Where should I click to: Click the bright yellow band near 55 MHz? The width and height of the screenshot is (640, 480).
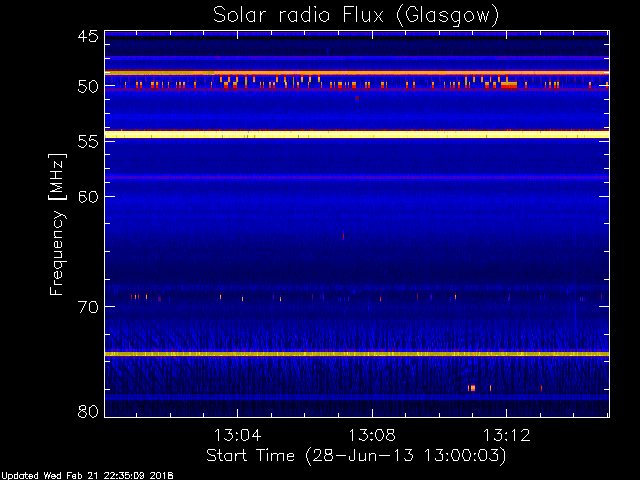click(357, 134)
